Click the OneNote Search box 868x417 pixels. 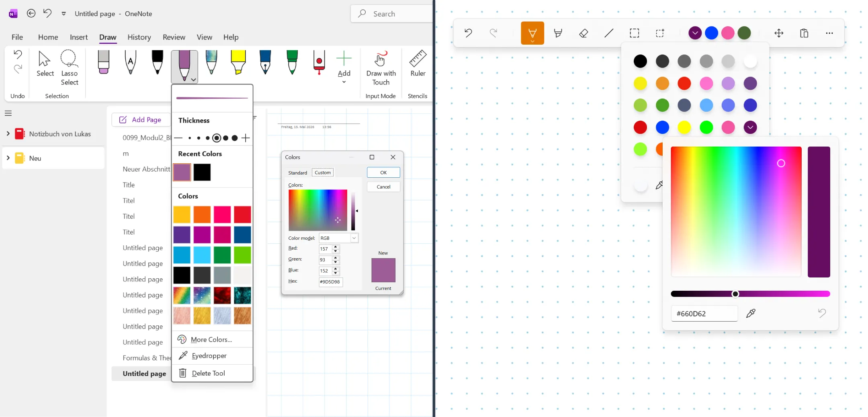click(x=392, y=14)
